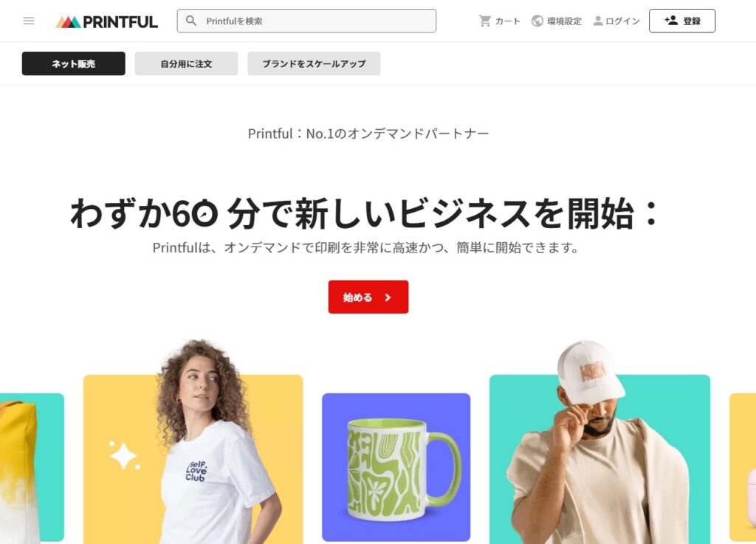756x544 pixels.
Task: Open the カート link
Action: [x=500, y=21]
